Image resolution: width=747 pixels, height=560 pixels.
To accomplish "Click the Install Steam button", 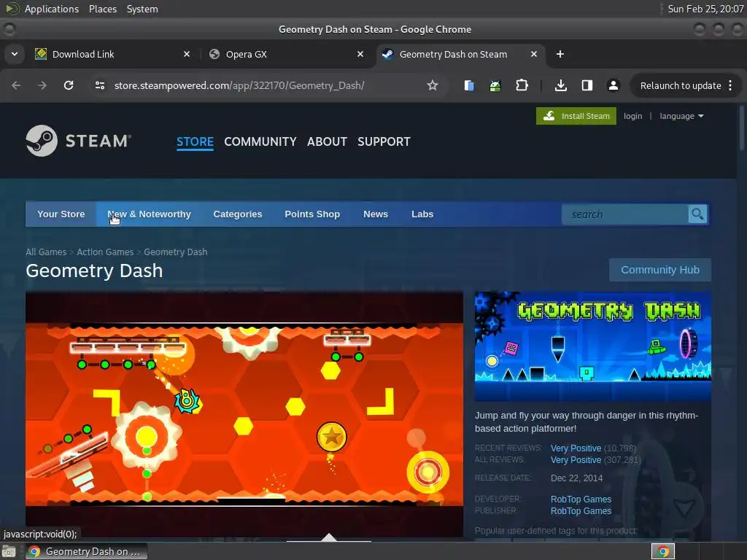I will [576, 116].
